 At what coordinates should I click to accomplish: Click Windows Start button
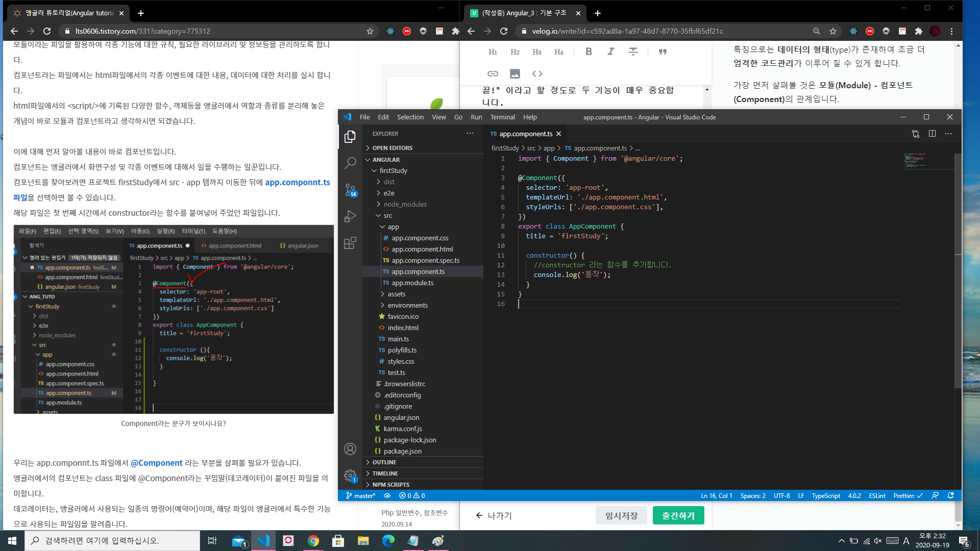pyautogui.click(x=12, y=541)
